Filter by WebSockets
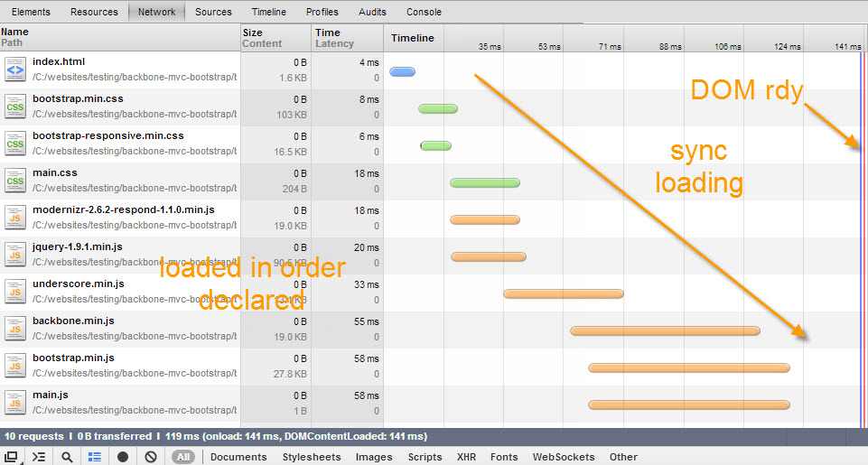The image size is (868, 465). coord(564,457)
